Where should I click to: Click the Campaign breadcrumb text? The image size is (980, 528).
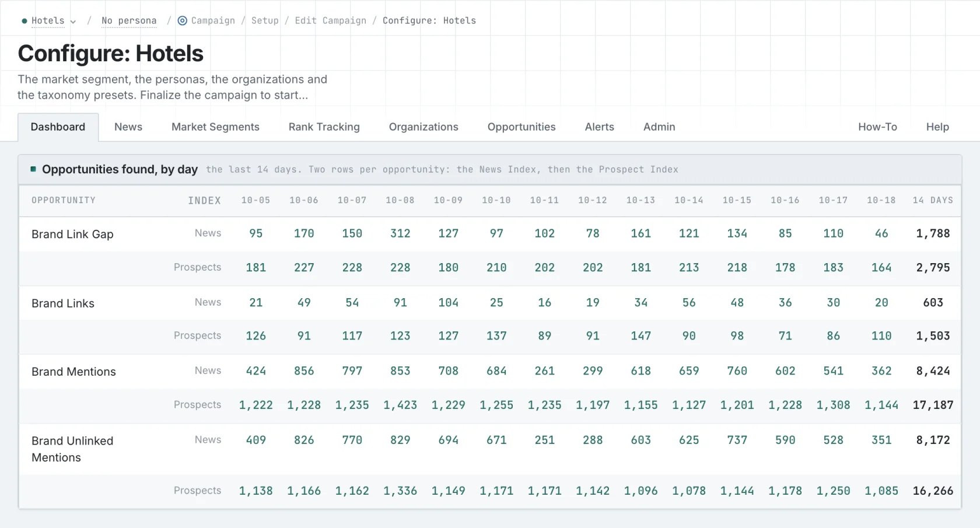coord(213,20)
